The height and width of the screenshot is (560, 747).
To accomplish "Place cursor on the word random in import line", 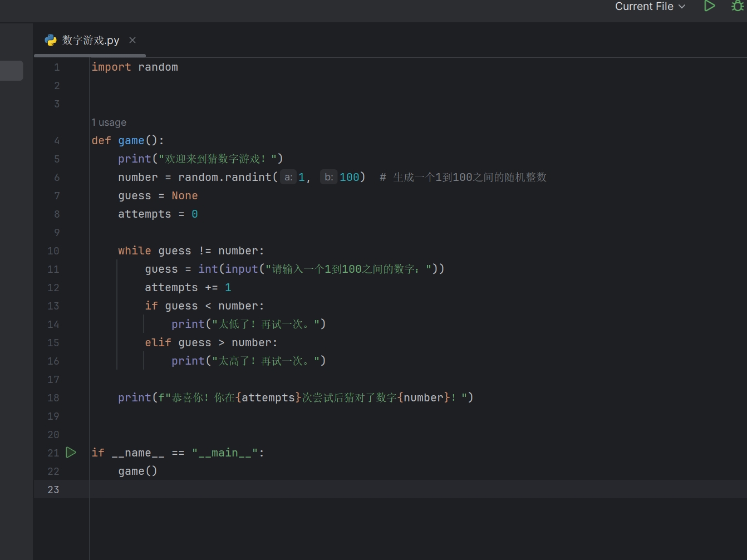I will [158, 67].
